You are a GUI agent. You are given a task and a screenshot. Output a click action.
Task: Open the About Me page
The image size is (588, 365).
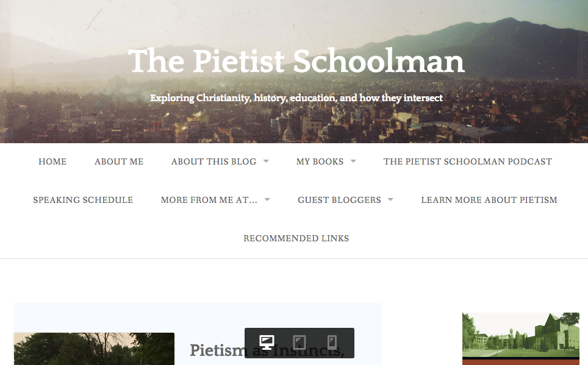119,161
